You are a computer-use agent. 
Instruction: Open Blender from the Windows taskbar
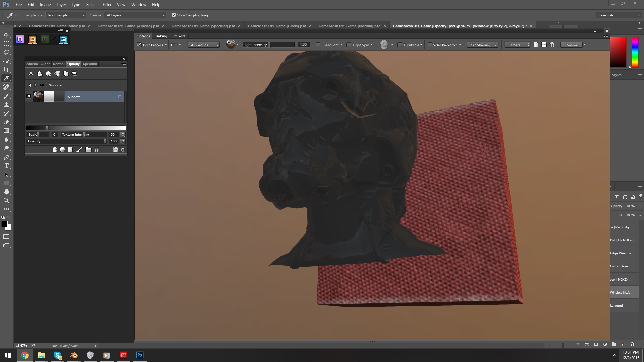pos(74,355)
